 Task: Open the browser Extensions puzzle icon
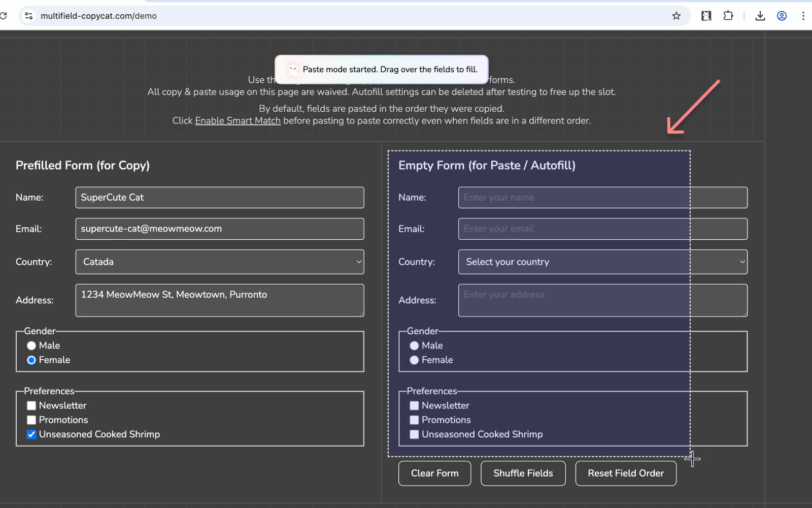[728, 16]
